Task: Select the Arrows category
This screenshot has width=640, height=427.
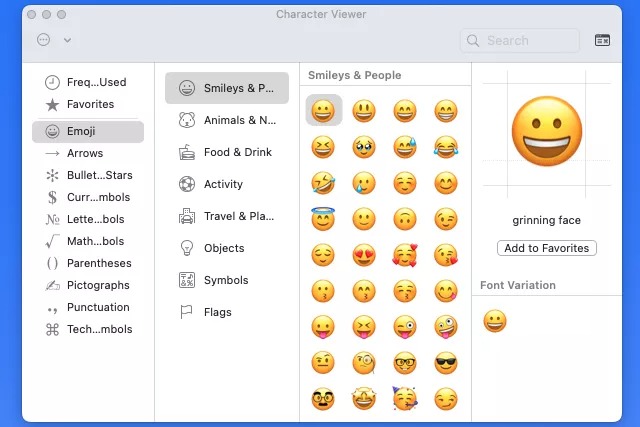Action: click(x=88, y=153)
